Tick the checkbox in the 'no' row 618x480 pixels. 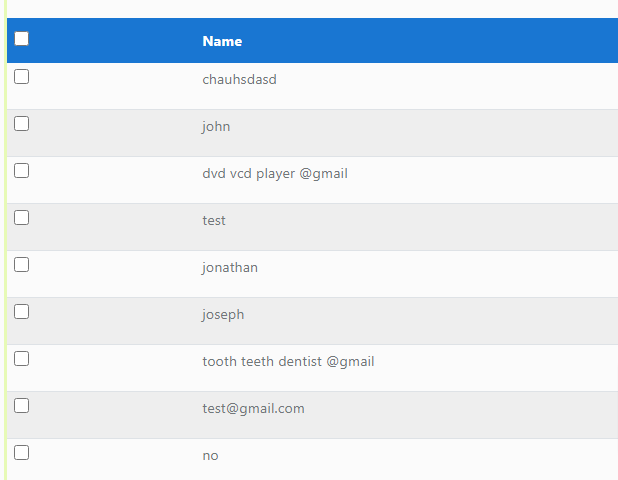22,453
